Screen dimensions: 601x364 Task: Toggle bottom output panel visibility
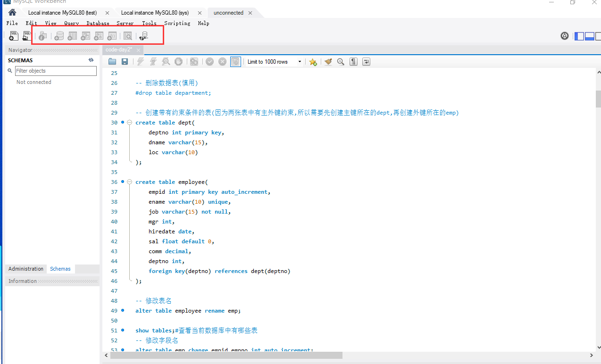pyautogui.click(x=590, y=36)
